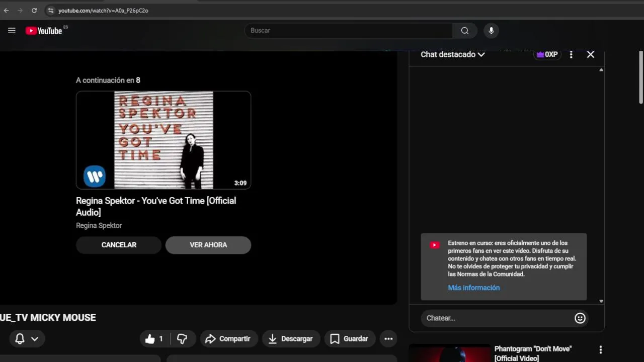Close the live chat panel
This screenshot has height=362, width=644.
591,54
